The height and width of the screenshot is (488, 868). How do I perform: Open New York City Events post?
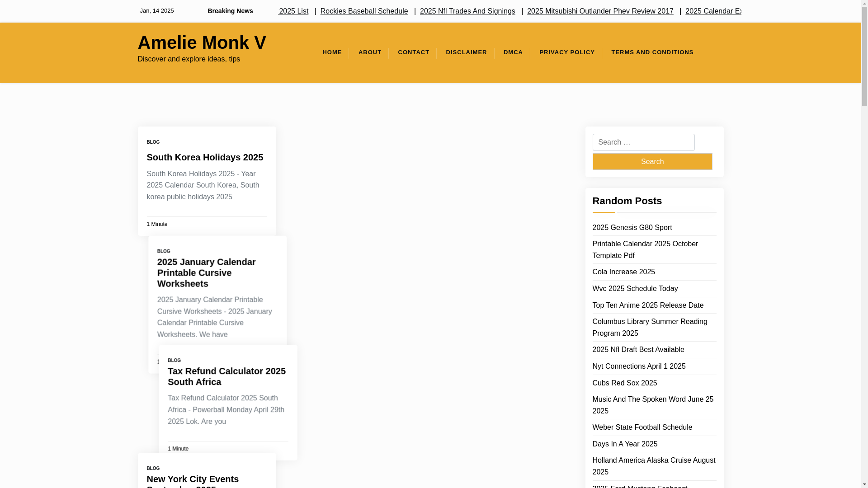pos(193,481)
